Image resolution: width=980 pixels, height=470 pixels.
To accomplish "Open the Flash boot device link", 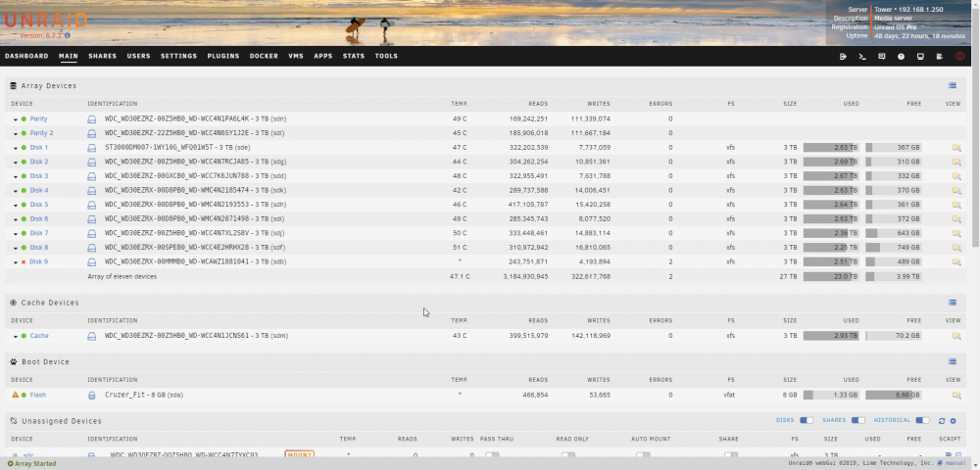I will click(38, 396).
